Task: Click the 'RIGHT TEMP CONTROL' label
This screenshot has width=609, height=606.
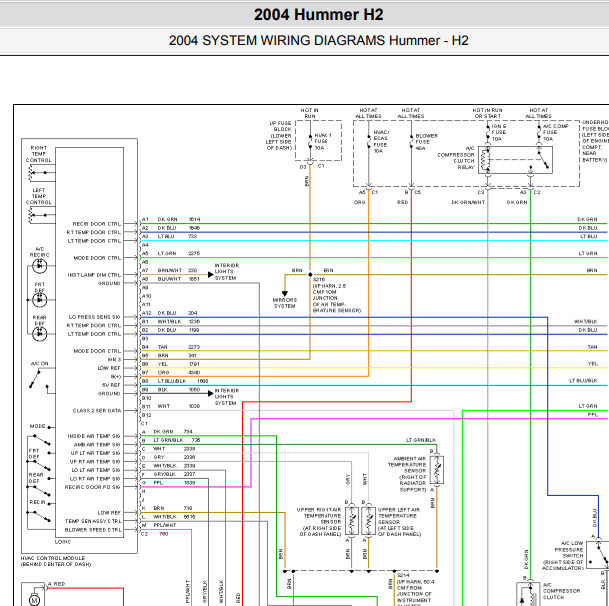Action: pos(38,154)
